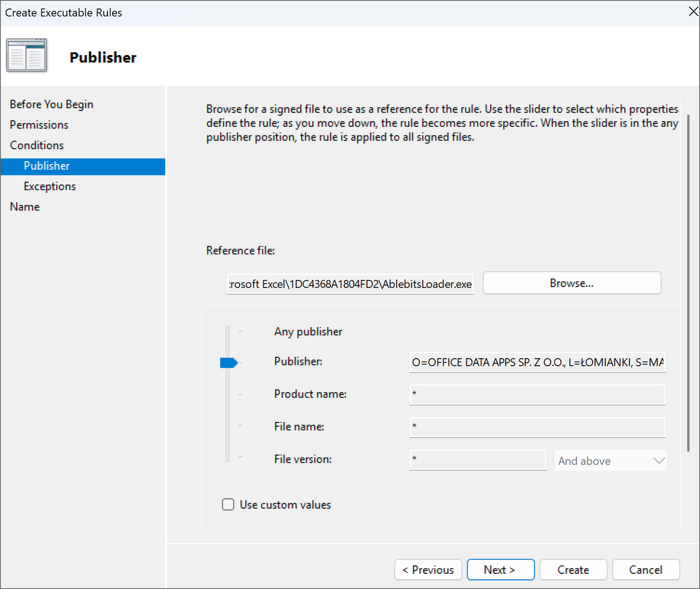Image resolution: width=700 pixels, height=589 pixels.
Task: Go to Before You Begin step
Action: (52, 104)
